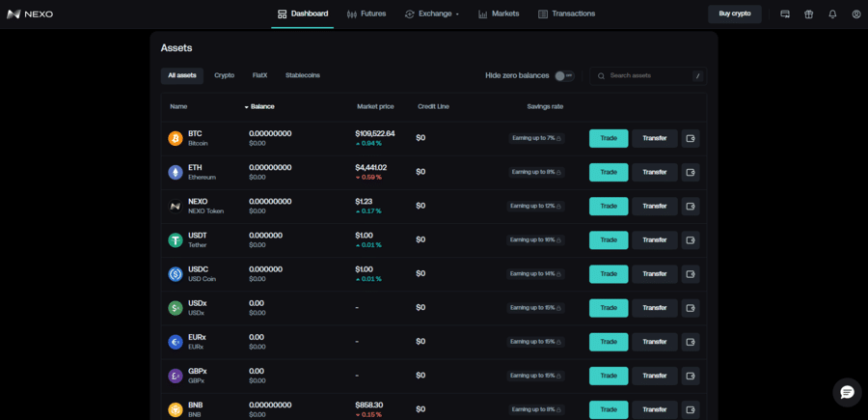
Task: Click the $858.30 BNB market price
Action: tap(368, 406)
